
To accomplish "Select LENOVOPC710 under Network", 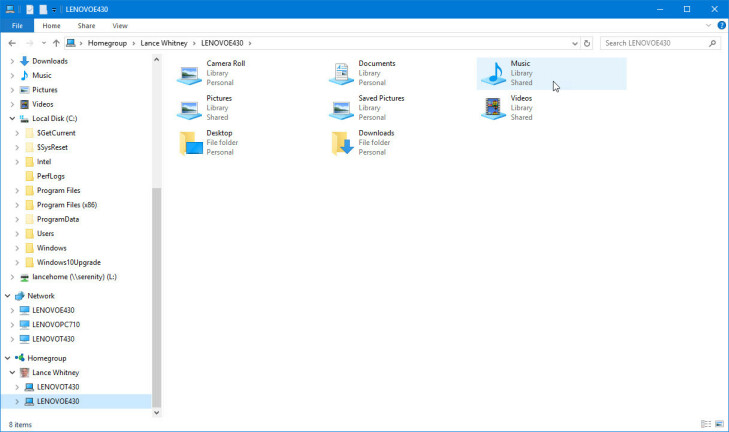I will [x=56, y=325].
